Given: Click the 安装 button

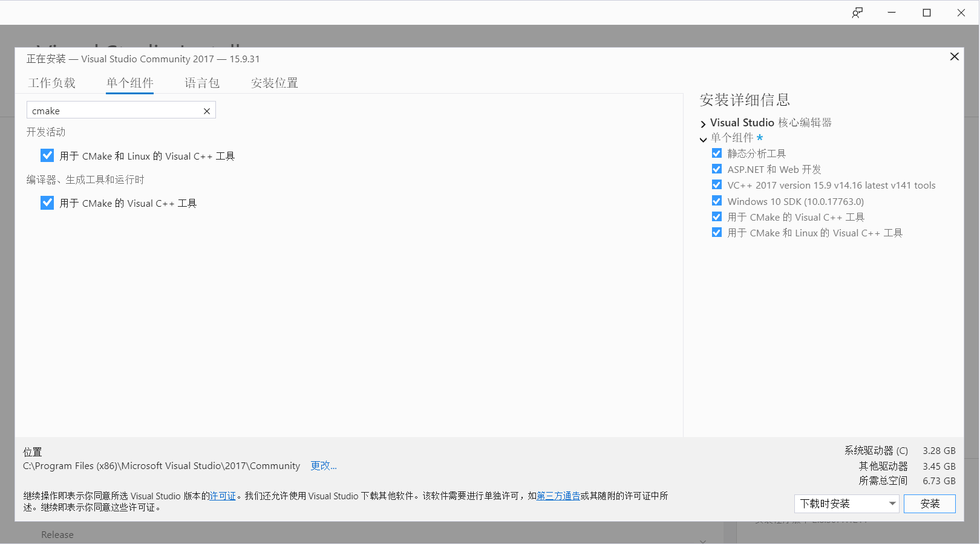Looking at the screenshot, I should (x=930, y=504).
